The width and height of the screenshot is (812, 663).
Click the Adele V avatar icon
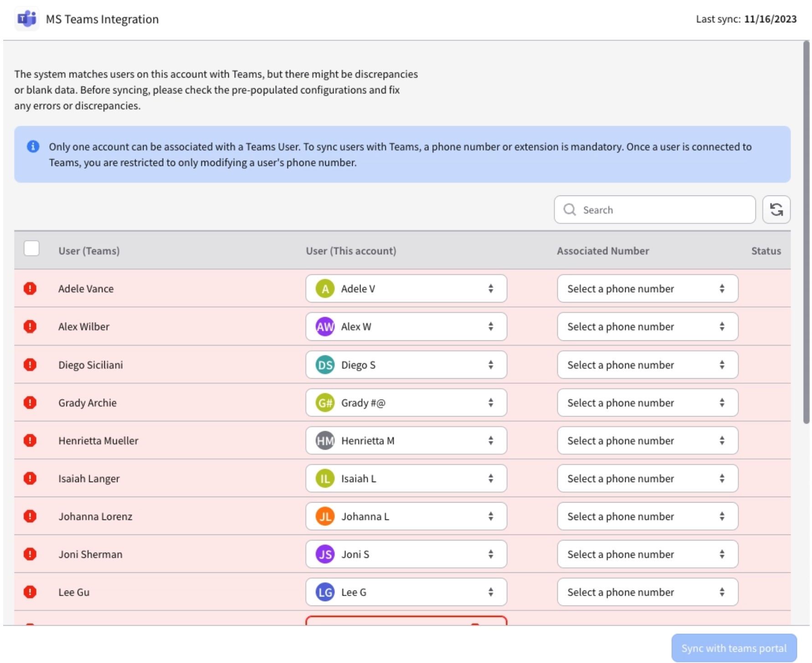[x=325, y=288]
